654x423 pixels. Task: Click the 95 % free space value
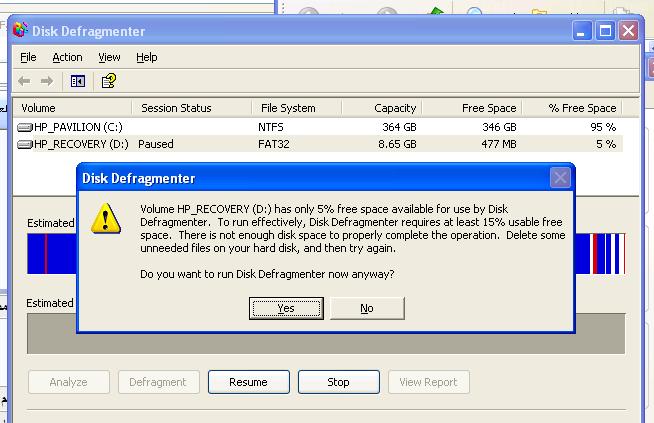[x=603, y=127]
